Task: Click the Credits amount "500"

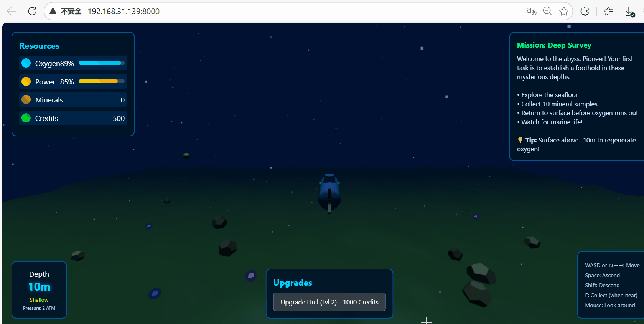Action: pyautogui.click(x=119, y=119)
